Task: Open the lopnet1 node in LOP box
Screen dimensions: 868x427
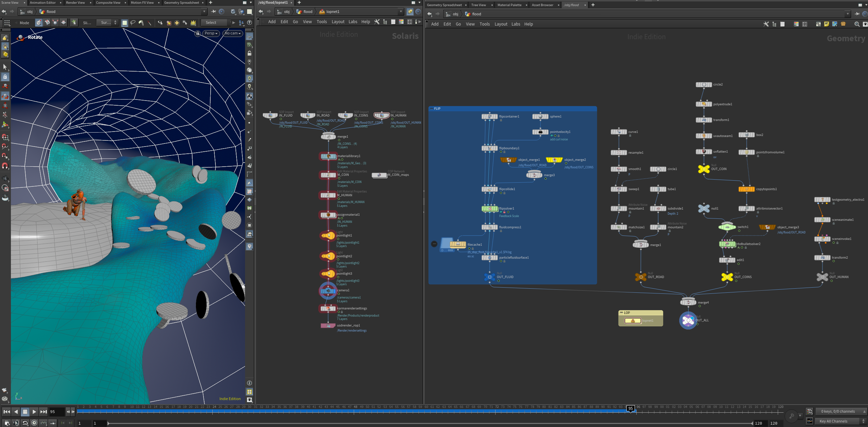Action: [633, 321]
